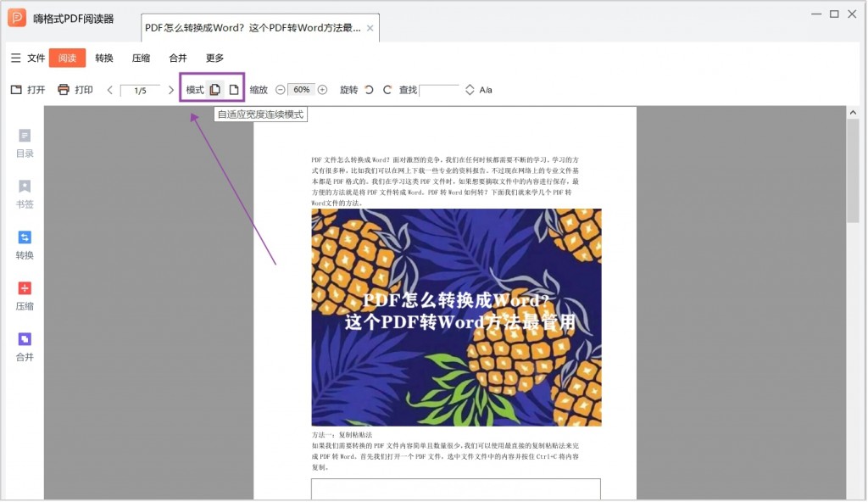Click the 打印 text button
This screenshot has width=868, height=502.
84,90
